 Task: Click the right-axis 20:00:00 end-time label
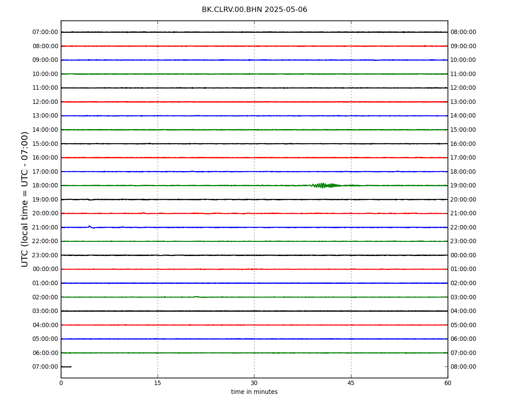pyautogui.click(x=463, y=199)
